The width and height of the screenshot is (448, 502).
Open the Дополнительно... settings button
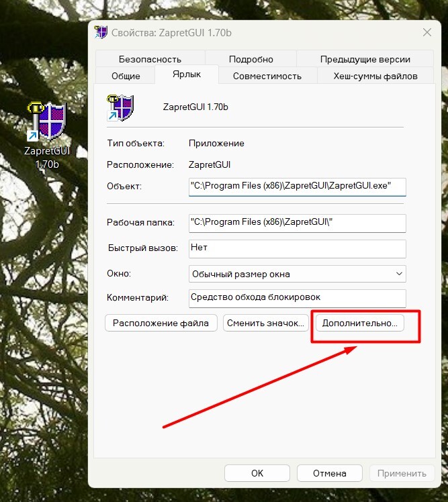[x=359, y=323]
